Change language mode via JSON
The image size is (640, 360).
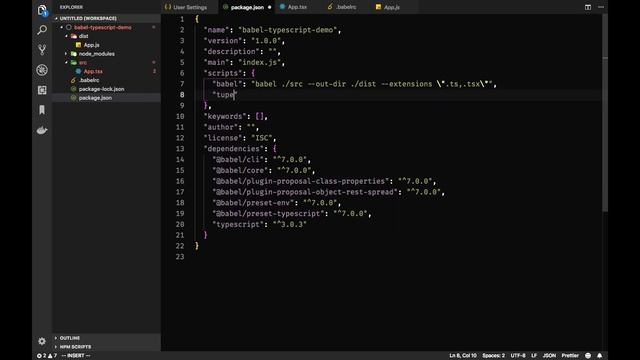(549, 356)
